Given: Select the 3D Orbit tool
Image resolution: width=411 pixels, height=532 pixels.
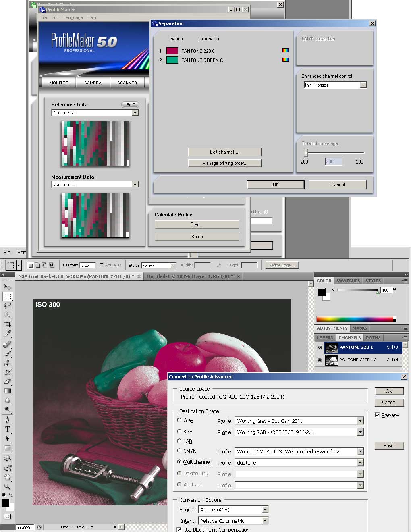Looking at the screenshot, I should click(x=8, y=468).
